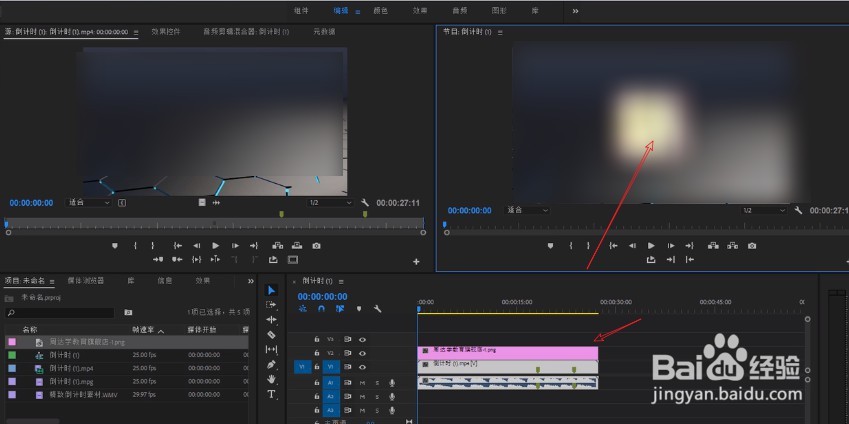Viewport: 849px width, 424px height.
Task: Toggle V3 track output eye
Action: (362, 340)
